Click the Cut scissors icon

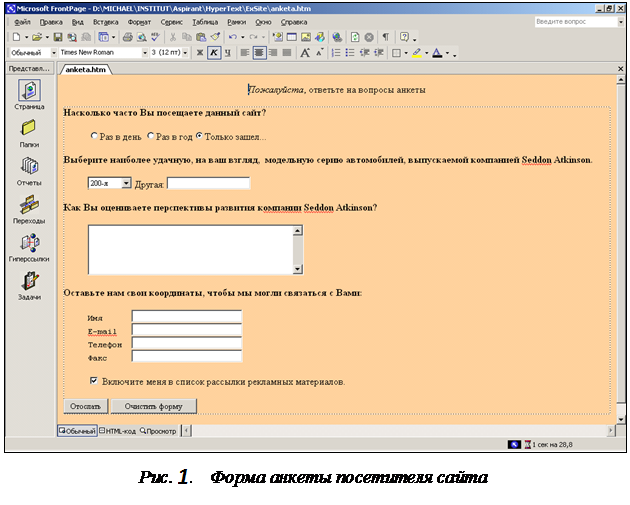point(173,37)
